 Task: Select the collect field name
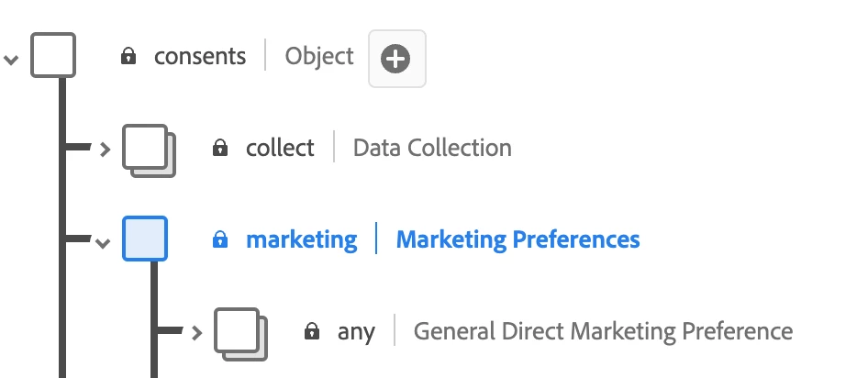[280, 148]
